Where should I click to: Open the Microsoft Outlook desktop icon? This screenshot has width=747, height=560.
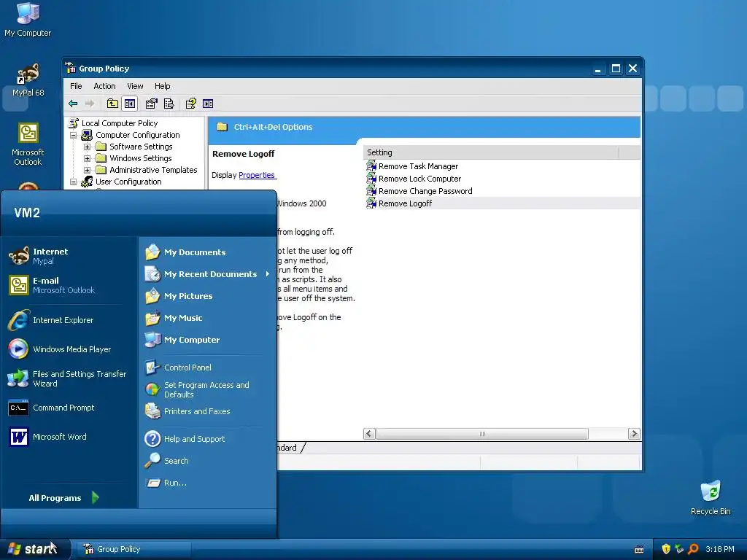point(28,144)
